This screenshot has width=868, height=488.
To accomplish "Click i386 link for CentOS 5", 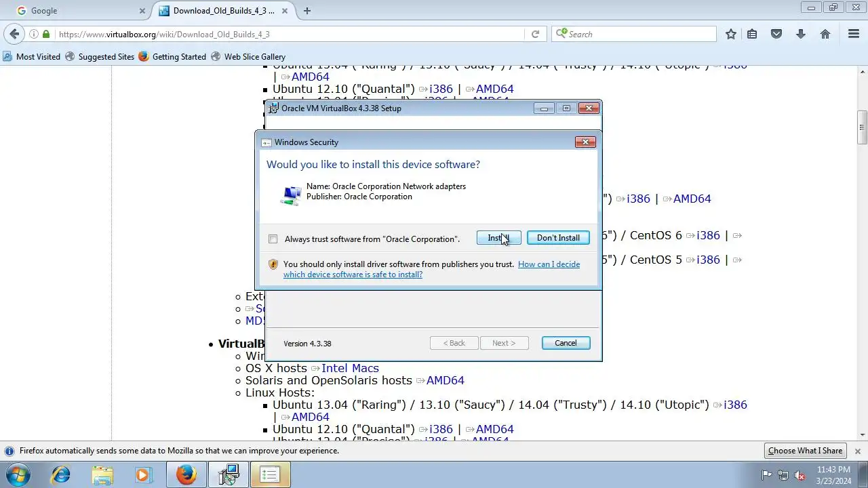I will pyautogui.click(x=708, y=260).
